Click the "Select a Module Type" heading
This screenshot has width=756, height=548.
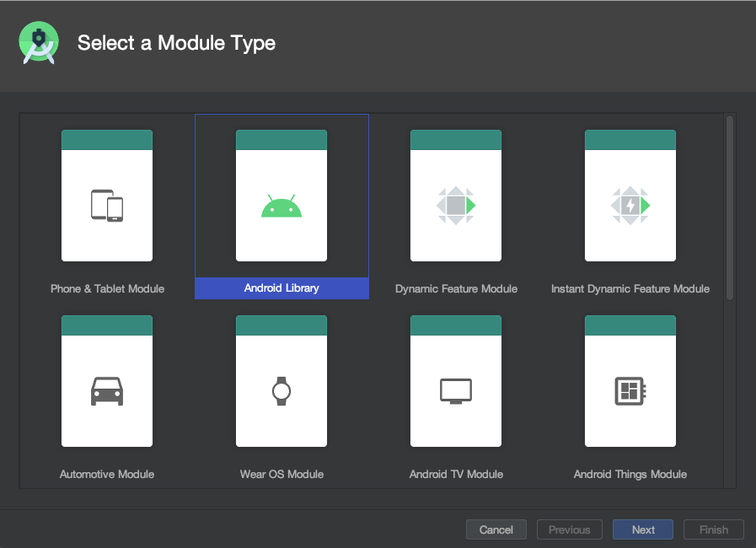pyautogui.click(x=176, y=43)
